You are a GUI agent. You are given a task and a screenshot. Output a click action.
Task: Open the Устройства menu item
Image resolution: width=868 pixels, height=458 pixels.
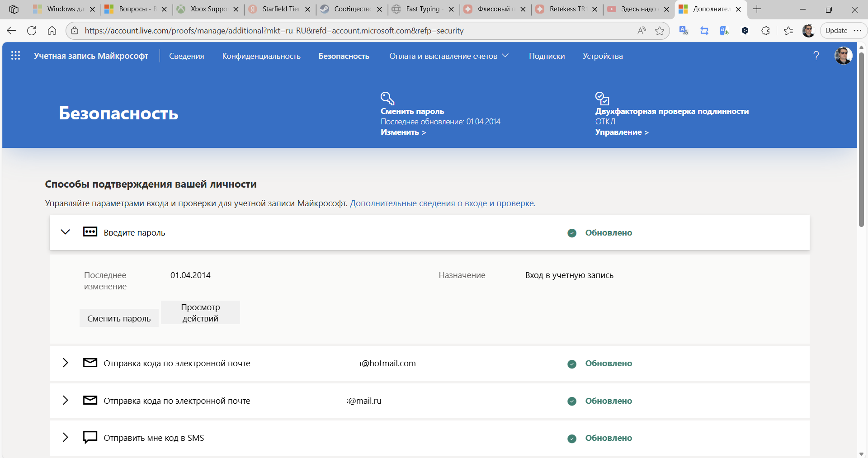[x=603, y=56]
